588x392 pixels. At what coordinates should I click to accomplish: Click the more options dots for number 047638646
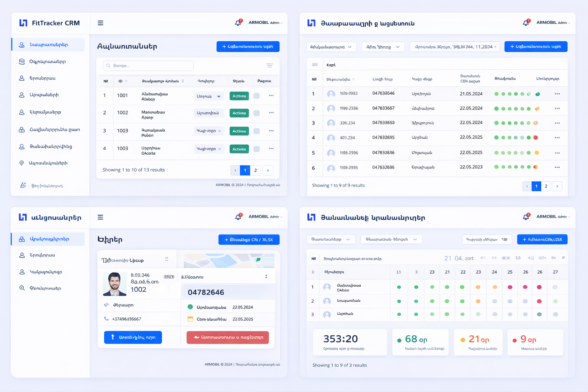(557, 94)
